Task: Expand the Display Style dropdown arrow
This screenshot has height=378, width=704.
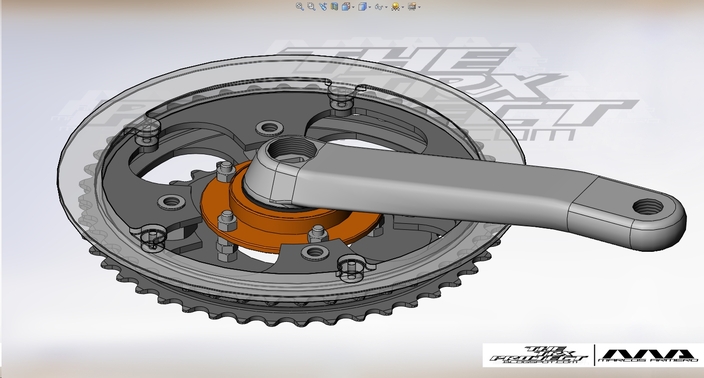Action: [x=370, y=7]
